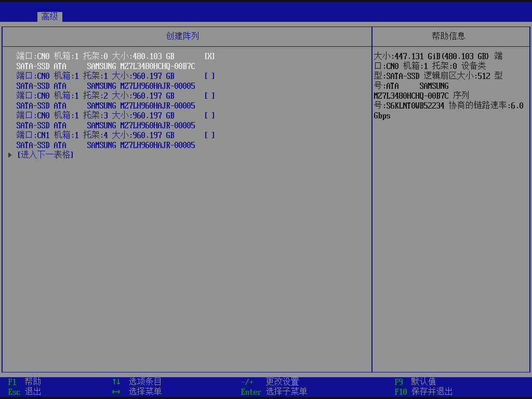Click the drive details text in the help panel
The image size is (532, 399).
[448, 86]
